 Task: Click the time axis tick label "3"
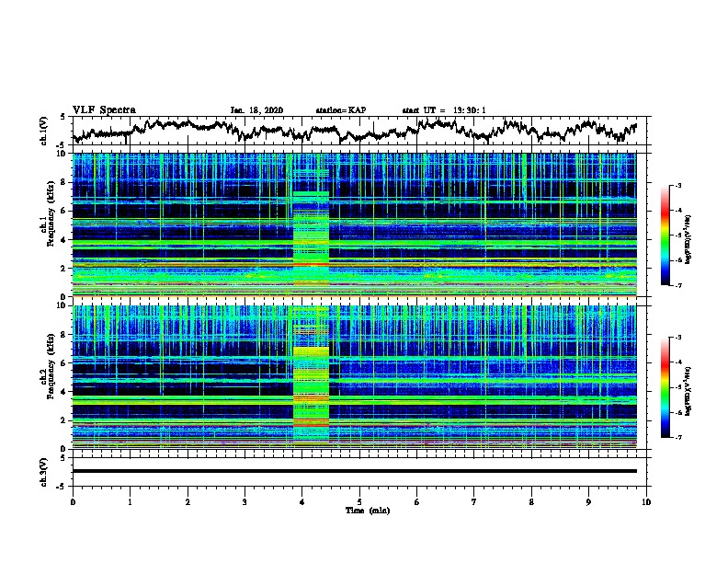pyautogui.click(x=245, y=502)
